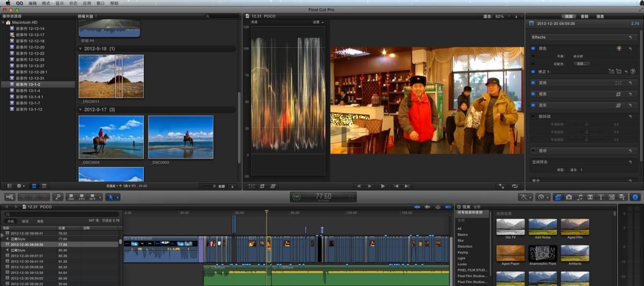The width and height of the screenshot is (644, 286).
Task: Enable the 卷帘 Rolling Shutter checkbox
Action: point(533,151)
